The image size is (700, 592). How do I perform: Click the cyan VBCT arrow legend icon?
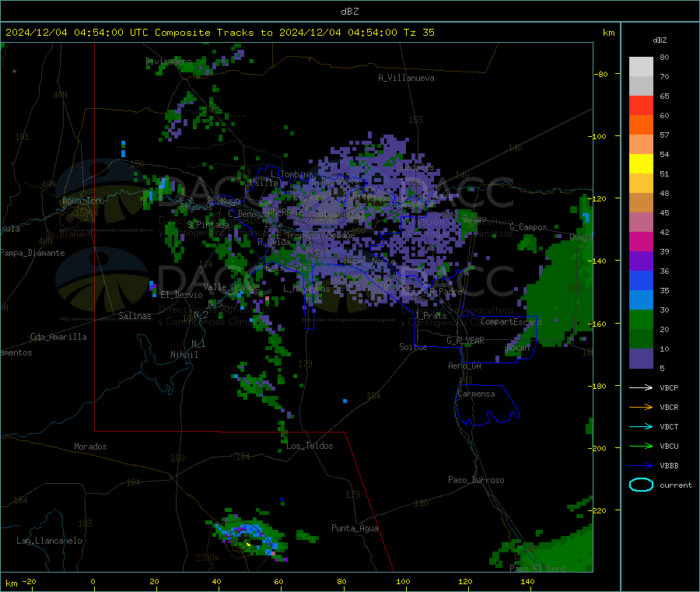[641, 426]
